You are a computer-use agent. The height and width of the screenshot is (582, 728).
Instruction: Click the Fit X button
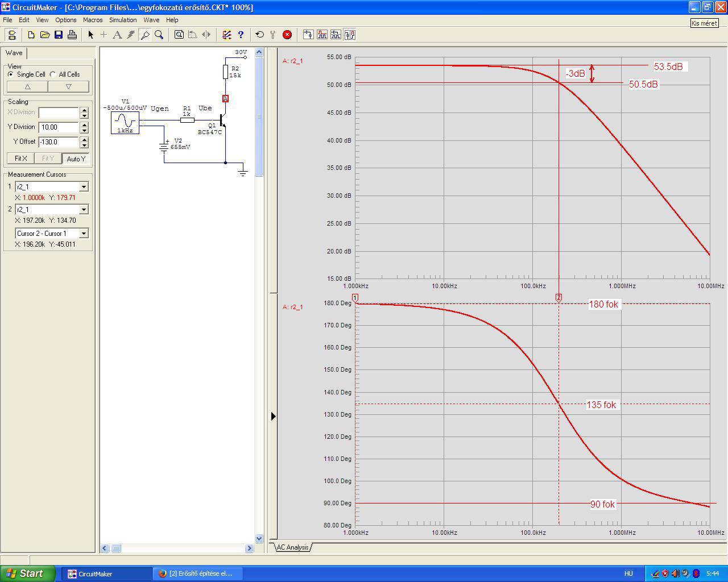21,159
